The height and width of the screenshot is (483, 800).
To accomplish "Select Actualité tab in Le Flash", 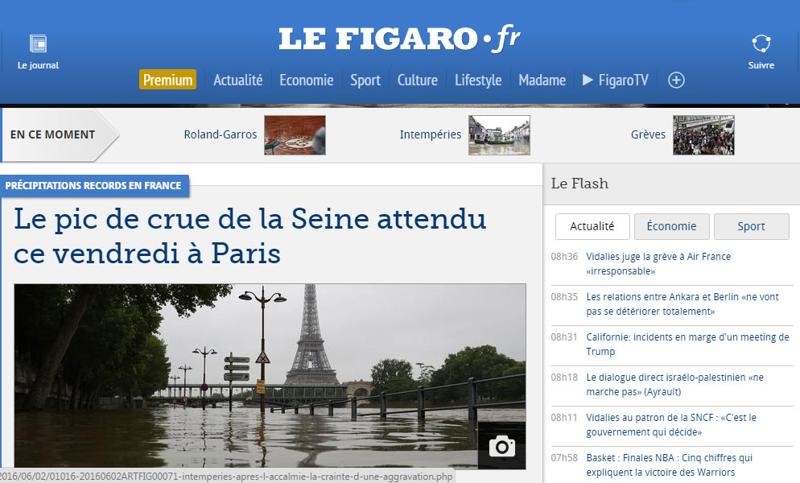I will point(592,226).
